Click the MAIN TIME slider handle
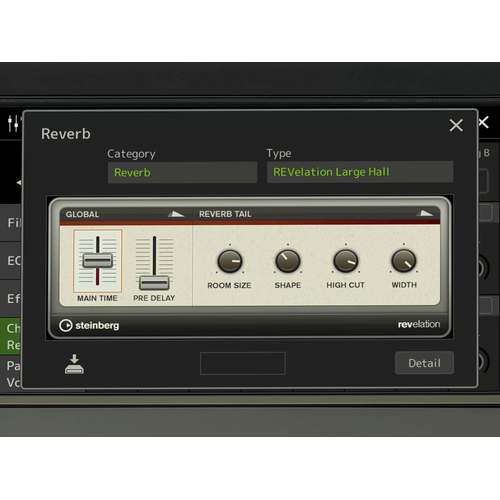 coord(98,260)
